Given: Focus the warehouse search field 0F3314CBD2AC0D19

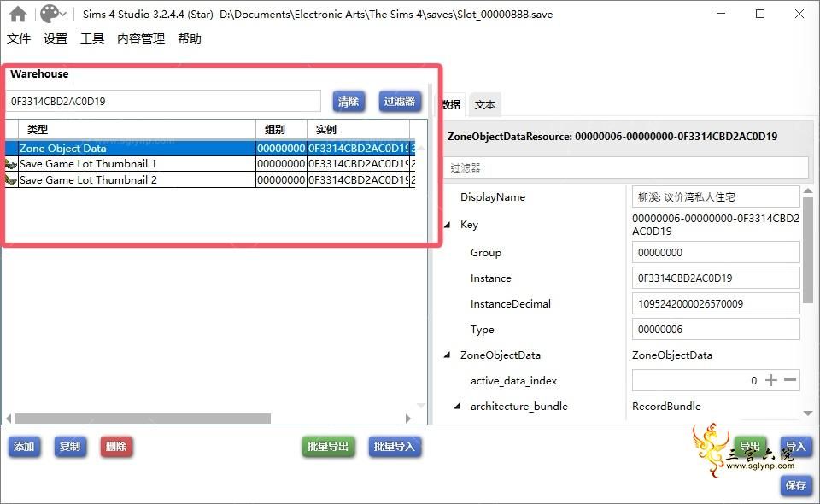Looking at the screenshot, I should 163,101.
